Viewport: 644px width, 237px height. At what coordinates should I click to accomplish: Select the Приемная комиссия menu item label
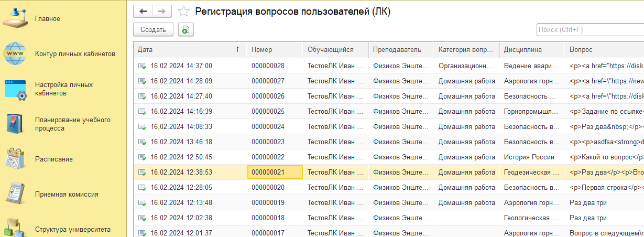tap(67, 195)
